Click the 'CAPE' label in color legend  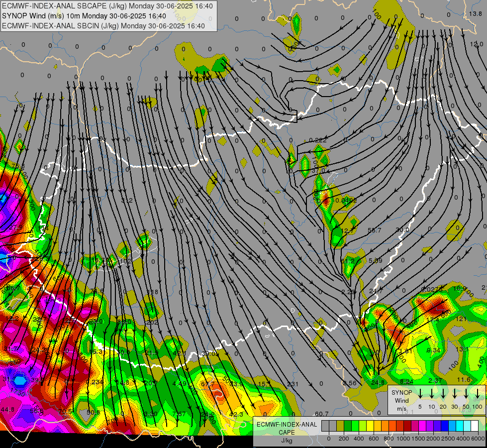point(287,433)
